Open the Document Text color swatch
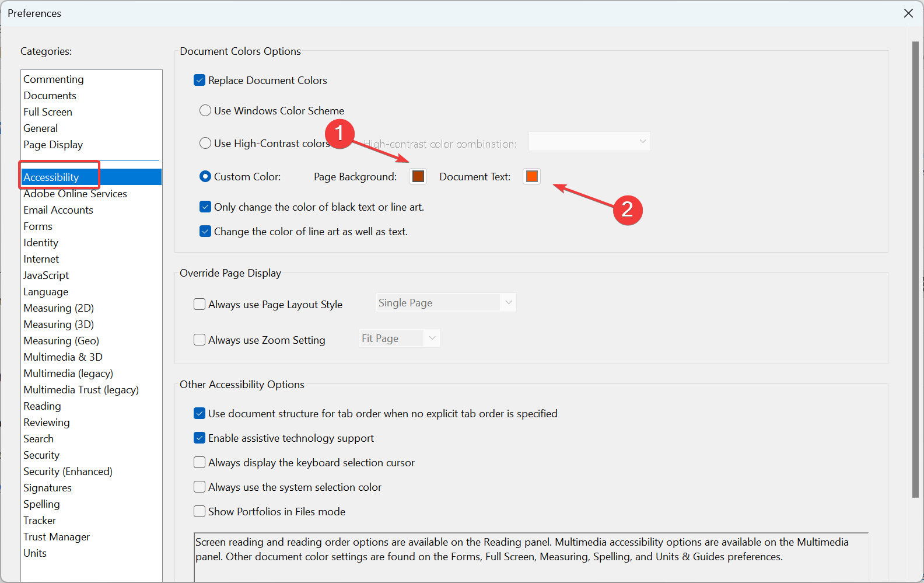 click(x=531, y=176)
